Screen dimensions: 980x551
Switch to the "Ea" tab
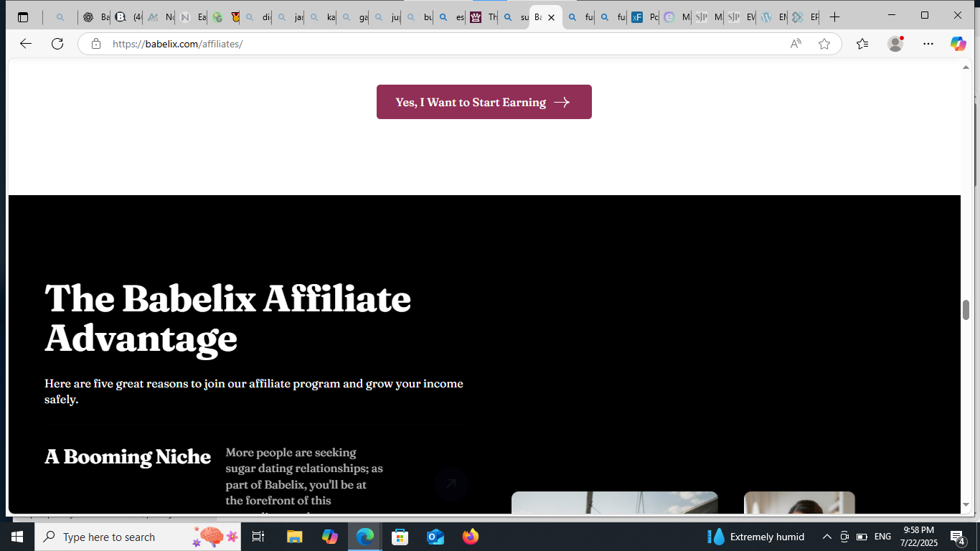[x=193, y=17]
